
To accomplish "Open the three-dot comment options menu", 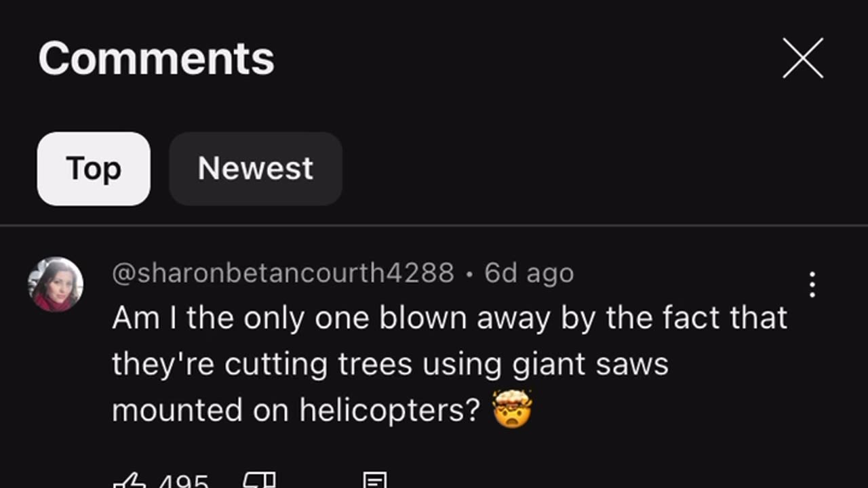I will [x=812, y=285].
